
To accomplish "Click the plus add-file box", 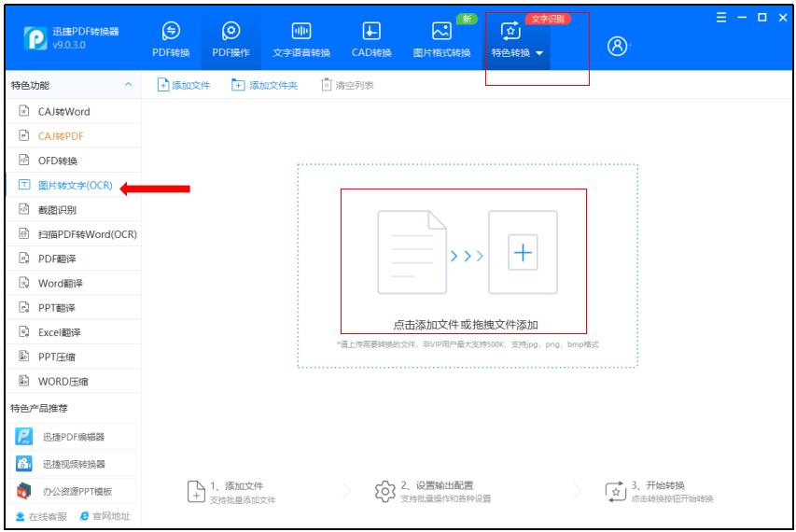I will coord(523,252).
